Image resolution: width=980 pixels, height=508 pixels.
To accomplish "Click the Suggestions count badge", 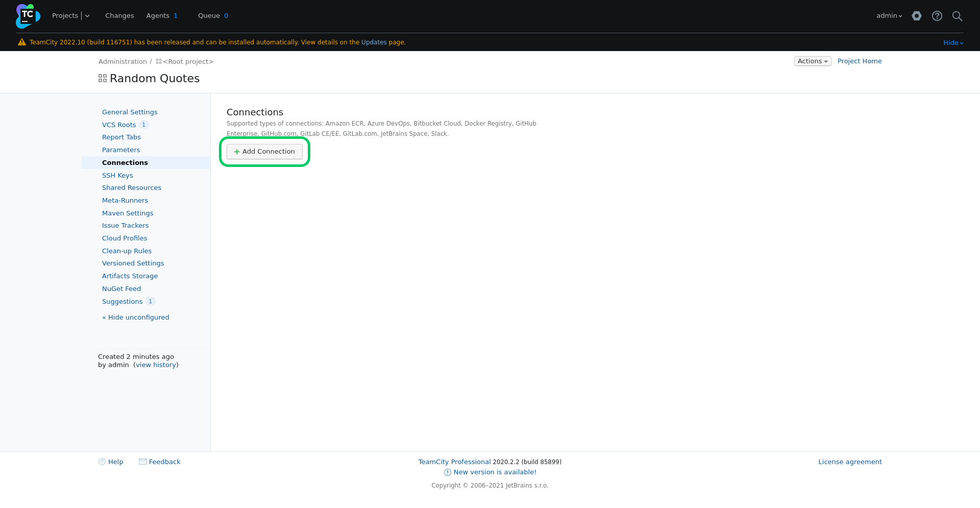I will tap(150, 302).
